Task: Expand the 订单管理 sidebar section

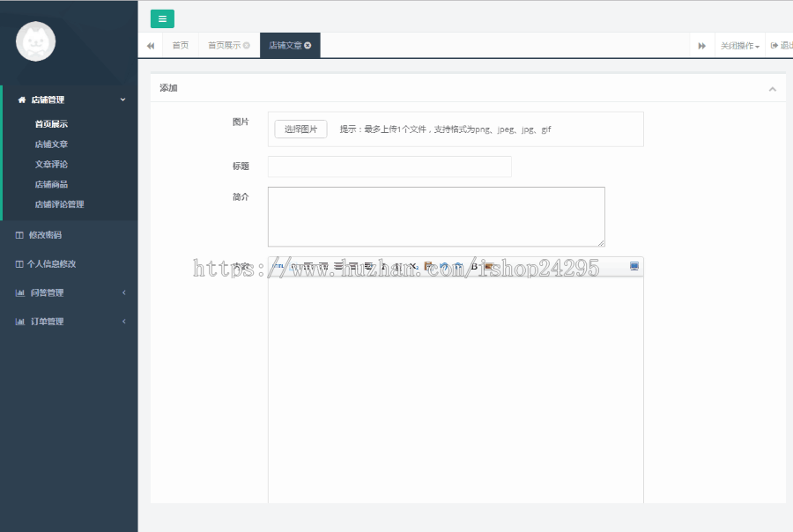Action: [53, 321]
